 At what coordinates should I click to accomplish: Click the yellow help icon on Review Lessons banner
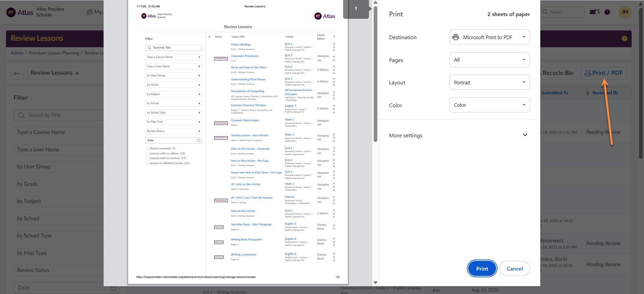click(x=624, y=39)
